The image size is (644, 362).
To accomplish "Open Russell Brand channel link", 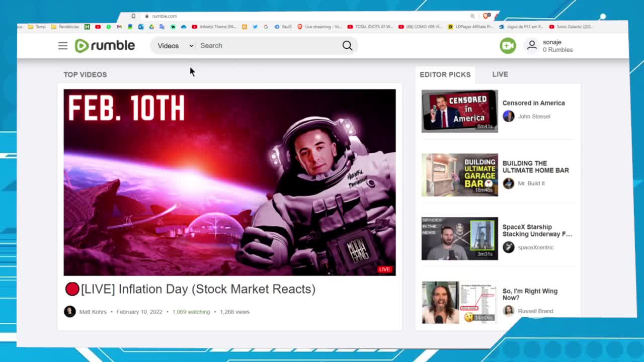I will (535, 311).
